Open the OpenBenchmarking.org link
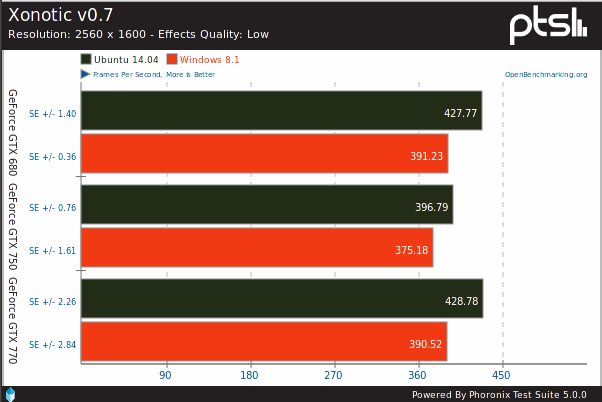 (546, 74)
